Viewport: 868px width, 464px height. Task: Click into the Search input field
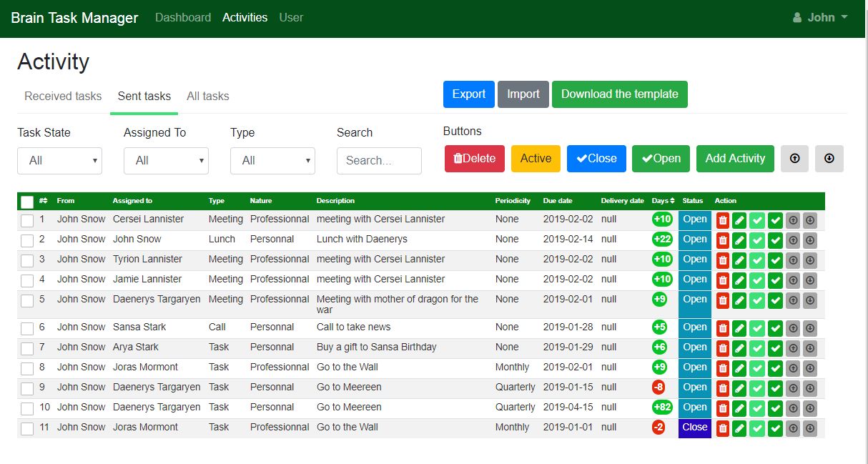(379, 161)
